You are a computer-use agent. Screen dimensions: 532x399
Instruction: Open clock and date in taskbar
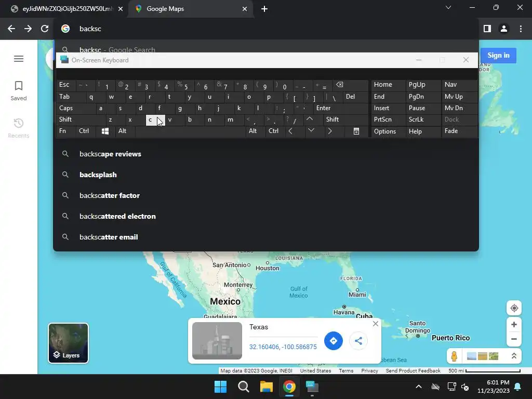click(x=494, y=387)
